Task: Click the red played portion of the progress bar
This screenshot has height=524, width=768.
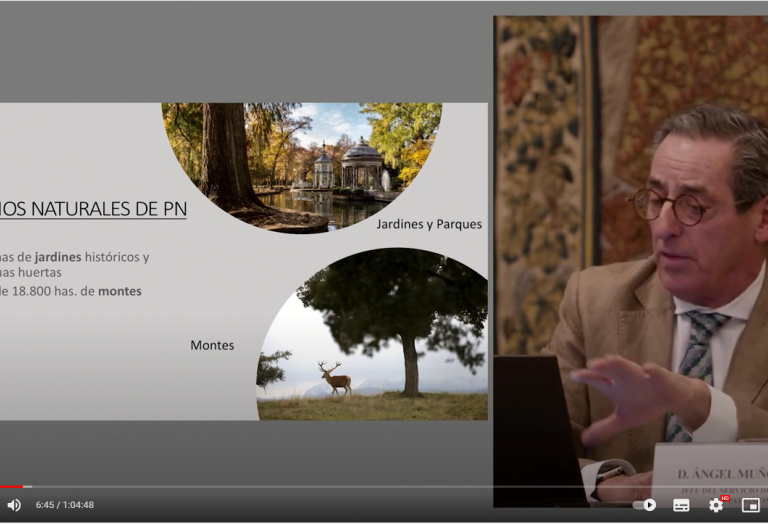Action: 10,487
